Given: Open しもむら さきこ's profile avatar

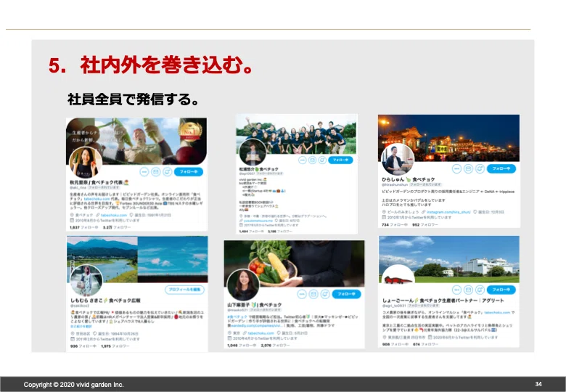Looking at the screenshot, I should tap(86, 281).
